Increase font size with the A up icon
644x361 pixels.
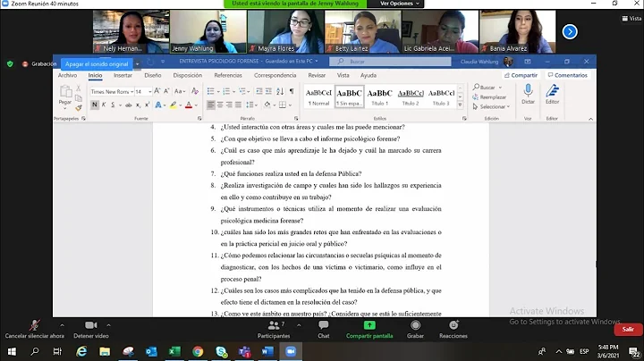tap(157, 91)
